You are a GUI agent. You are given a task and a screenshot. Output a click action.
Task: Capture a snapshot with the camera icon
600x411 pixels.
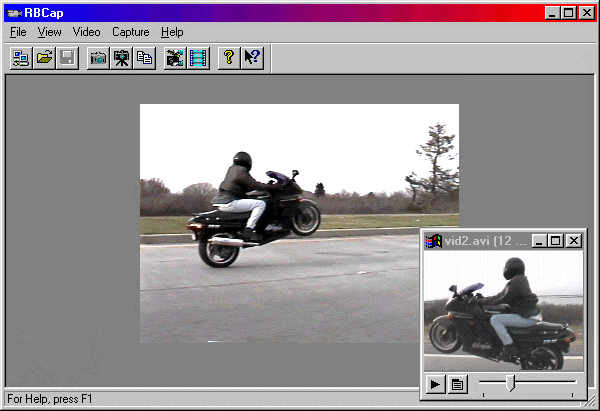[98, 58]
